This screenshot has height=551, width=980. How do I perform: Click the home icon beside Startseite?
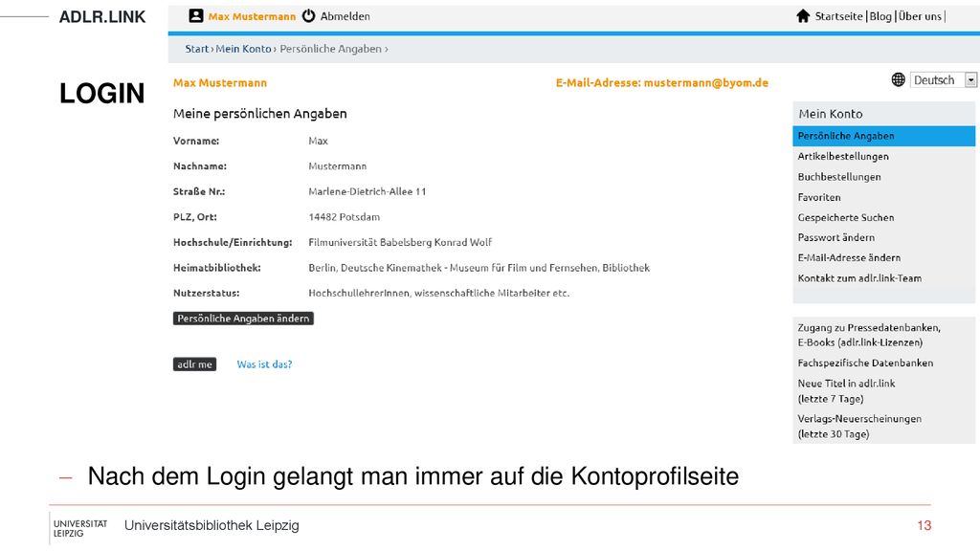click(x=803, y=16)
